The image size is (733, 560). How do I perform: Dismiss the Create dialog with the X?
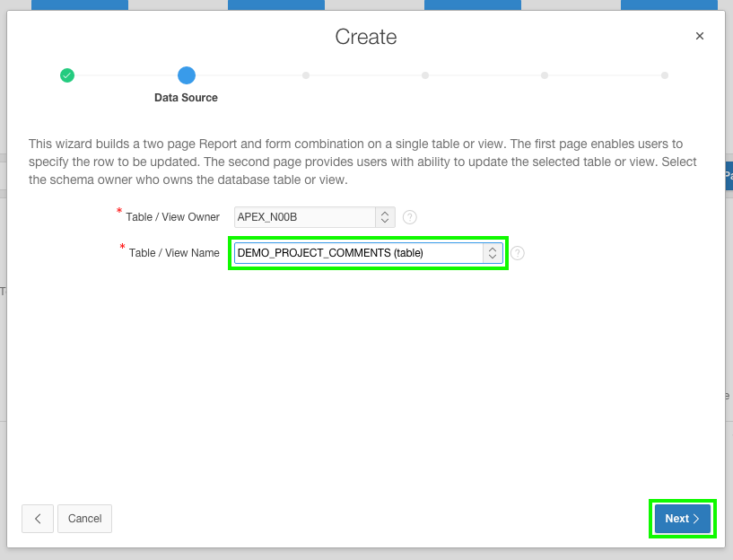tap(700, 36)
